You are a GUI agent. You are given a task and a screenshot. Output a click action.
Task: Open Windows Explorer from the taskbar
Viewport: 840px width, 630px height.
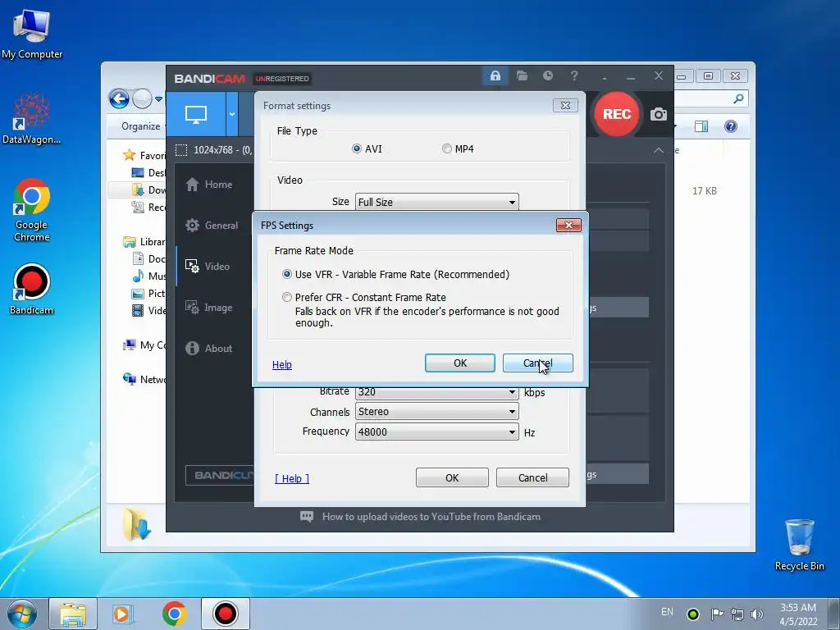tap(73, 614)
